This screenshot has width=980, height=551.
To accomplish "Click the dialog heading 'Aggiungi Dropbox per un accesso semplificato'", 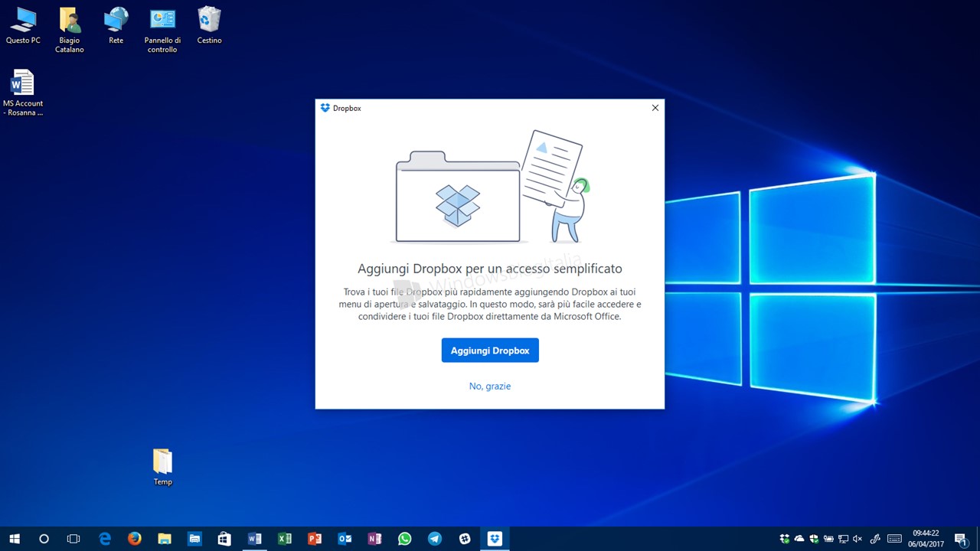I will coord(490,269).
